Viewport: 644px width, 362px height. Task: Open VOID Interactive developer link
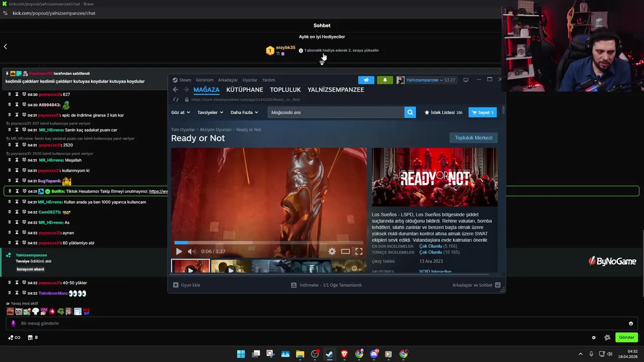point(435,271)
